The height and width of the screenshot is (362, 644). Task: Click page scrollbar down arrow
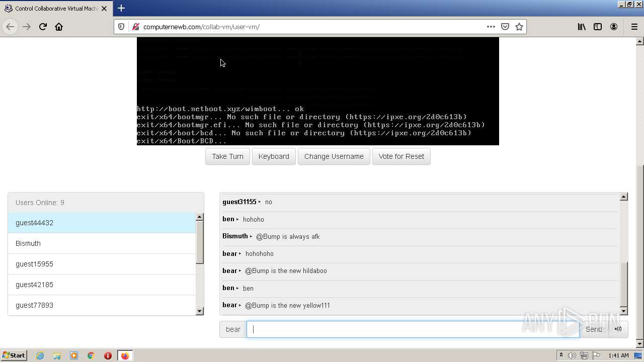click(640, 344)
